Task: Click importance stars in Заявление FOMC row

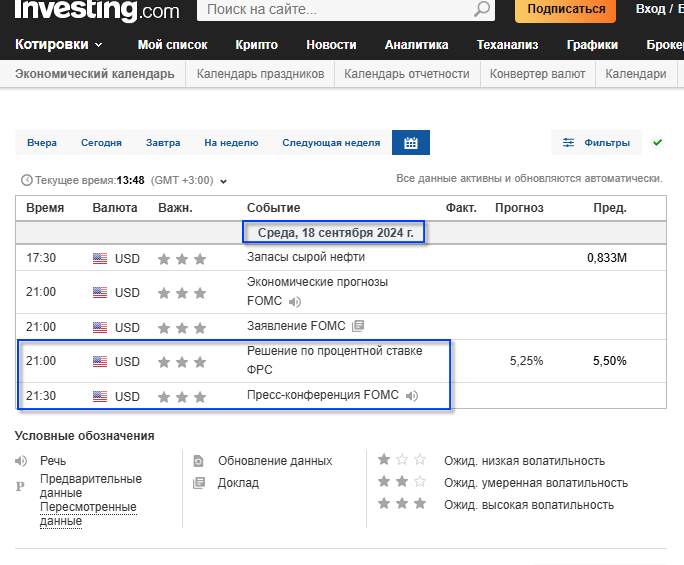Action: pyautogui.click(x=182, y=328)
